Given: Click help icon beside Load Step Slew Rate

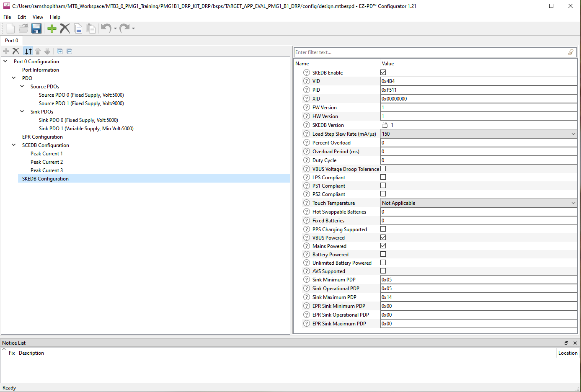Looking at the screenshot, I should point(307,134).
